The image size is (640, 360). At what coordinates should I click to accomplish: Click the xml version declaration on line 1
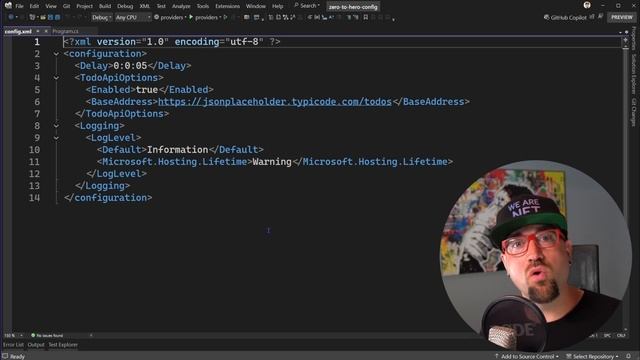(x=172, y=42)
